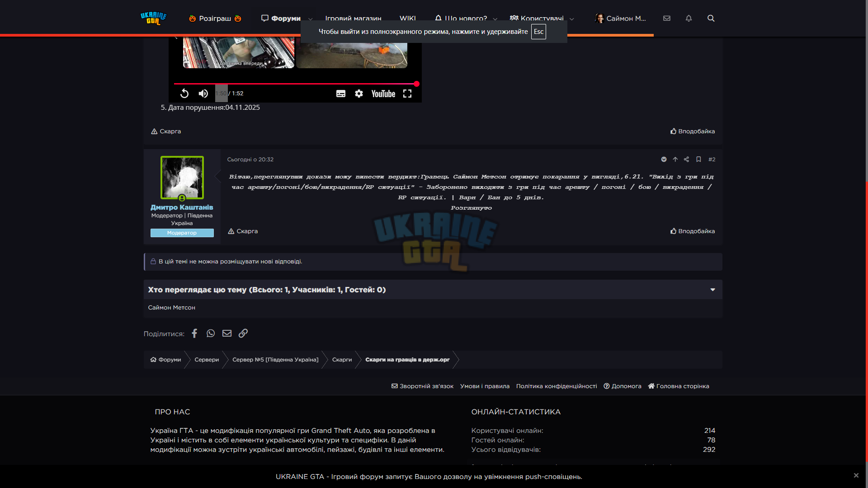Like Дмитро Каштанів's post with Вподобайка

click(x=693, y=231)
